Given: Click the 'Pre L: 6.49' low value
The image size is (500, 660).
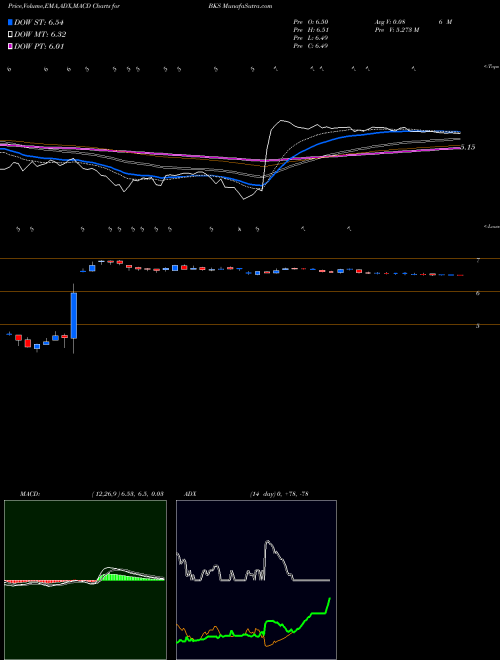Looking at the screenshot, I should [311, 38].
